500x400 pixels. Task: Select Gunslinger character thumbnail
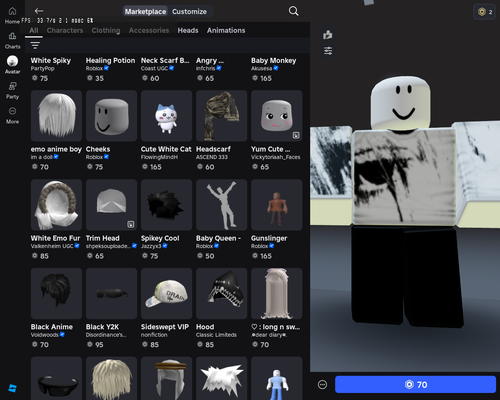(x=277, y=205)
